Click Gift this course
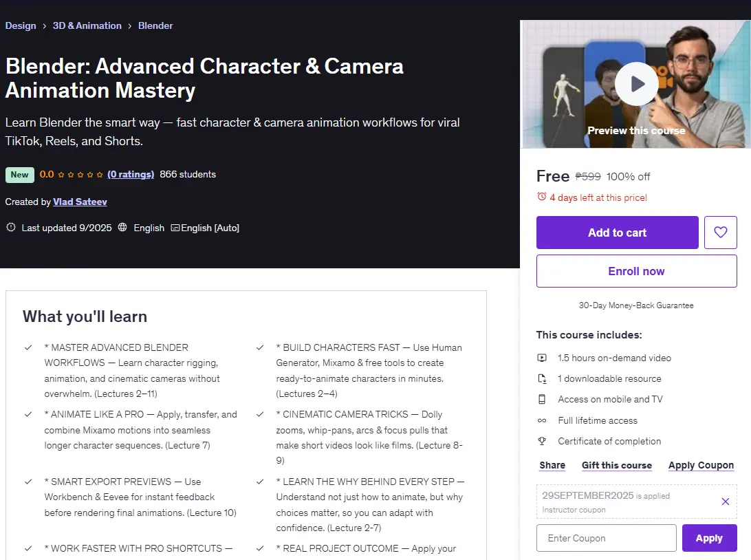751x560 pixels. (617, 465)
